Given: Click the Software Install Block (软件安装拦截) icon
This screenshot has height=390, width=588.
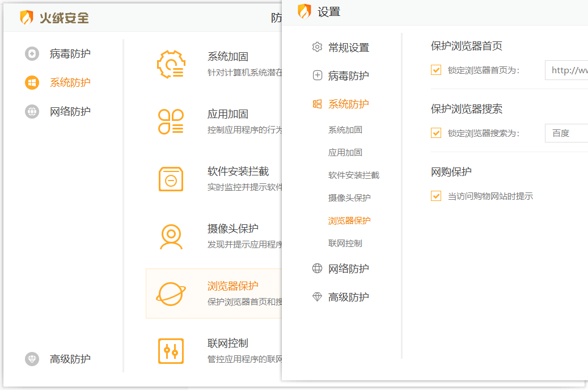Looking at the screenshot, I should click(170, 179).
